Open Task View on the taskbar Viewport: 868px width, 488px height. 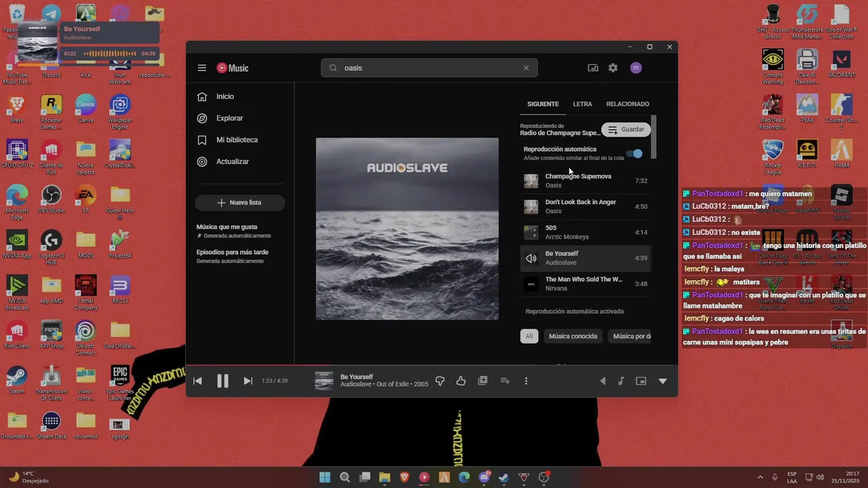point(365,477)
